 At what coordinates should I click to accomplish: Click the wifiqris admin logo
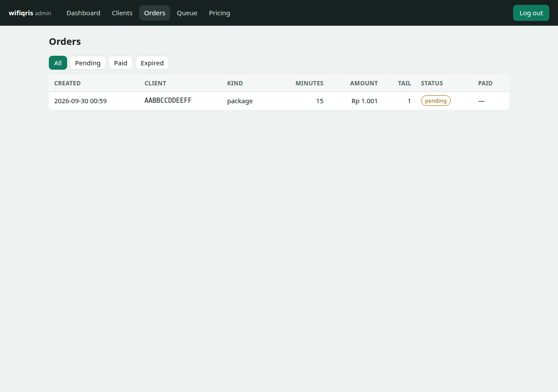pyautogui.click(x=30, y=13)
